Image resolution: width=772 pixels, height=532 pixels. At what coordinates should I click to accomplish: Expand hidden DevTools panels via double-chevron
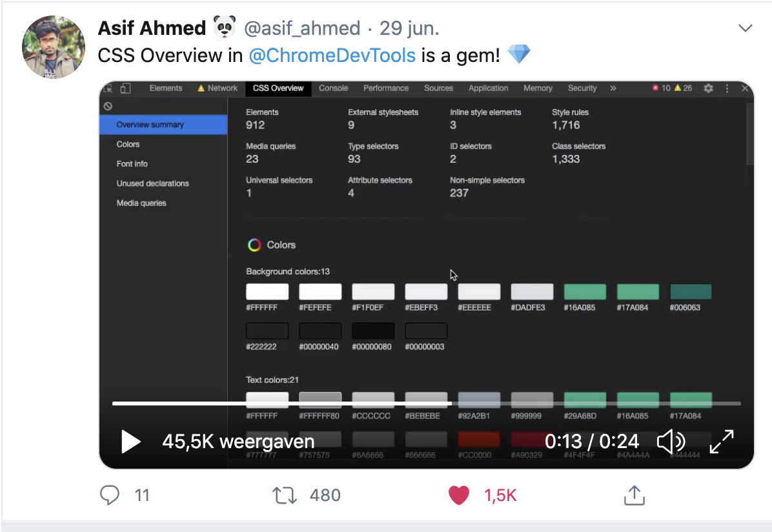613,88
